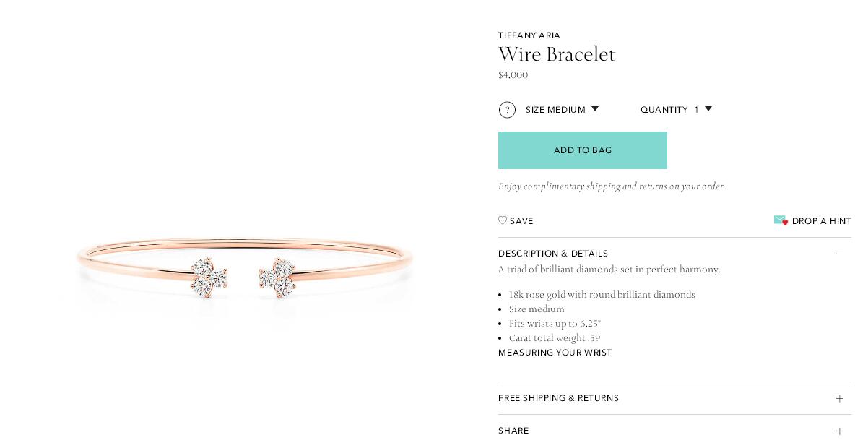
Task: Click the Tiffany Aria collection label
Action: pos(529,35)
